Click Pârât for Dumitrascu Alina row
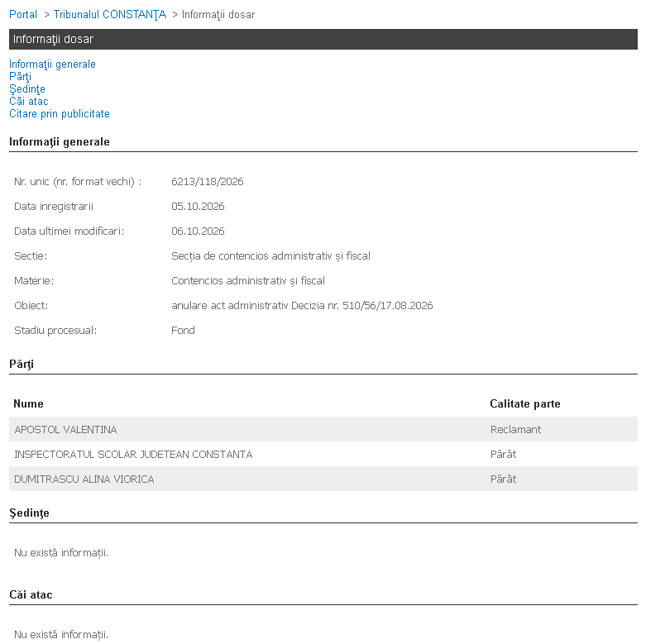Screen dimensions: 646x644 pos(503,479)
